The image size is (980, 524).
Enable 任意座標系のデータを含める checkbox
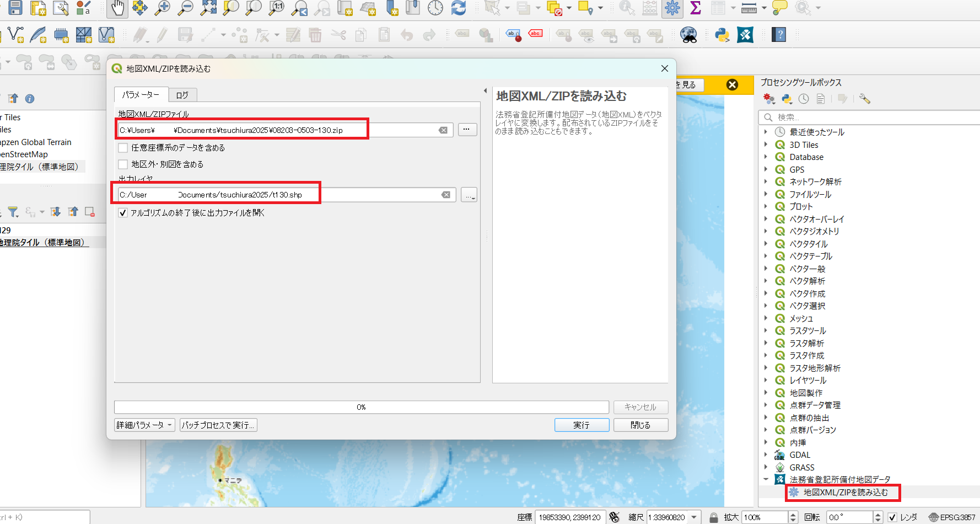(x=123, y=148)
